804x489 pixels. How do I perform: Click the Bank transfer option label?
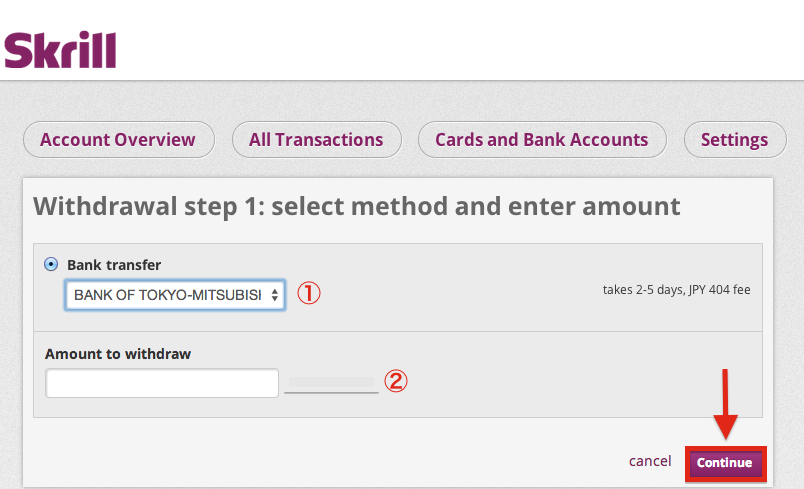coord(114,265)
